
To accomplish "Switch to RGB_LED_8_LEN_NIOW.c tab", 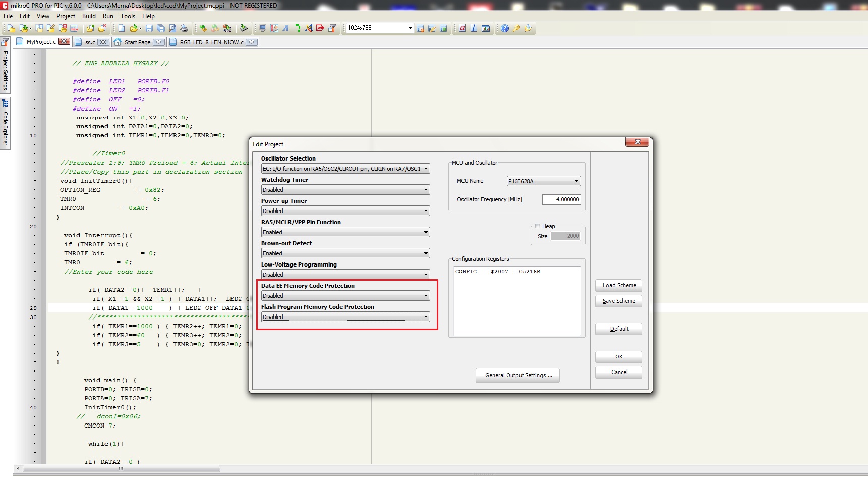I will (211, 42).
